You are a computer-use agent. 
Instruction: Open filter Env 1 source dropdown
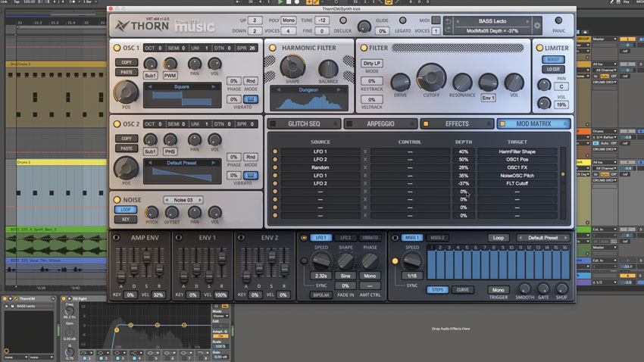488,98
